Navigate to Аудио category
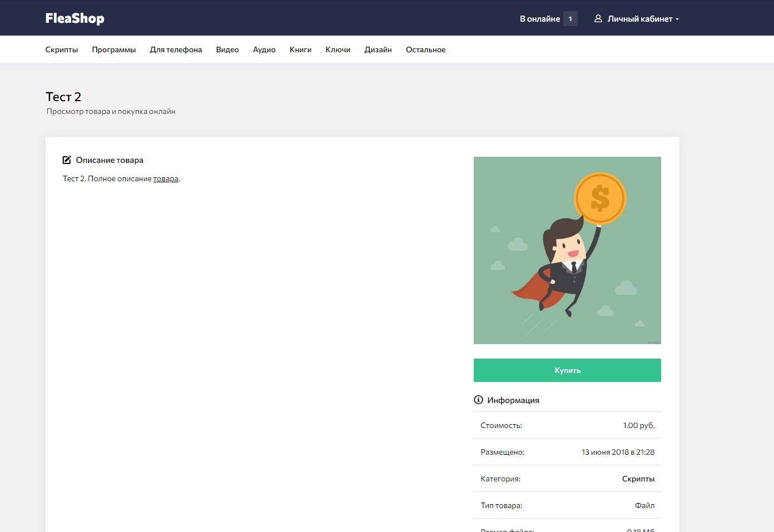The height and width of the screenshot is (532, 774). point(264,49)
